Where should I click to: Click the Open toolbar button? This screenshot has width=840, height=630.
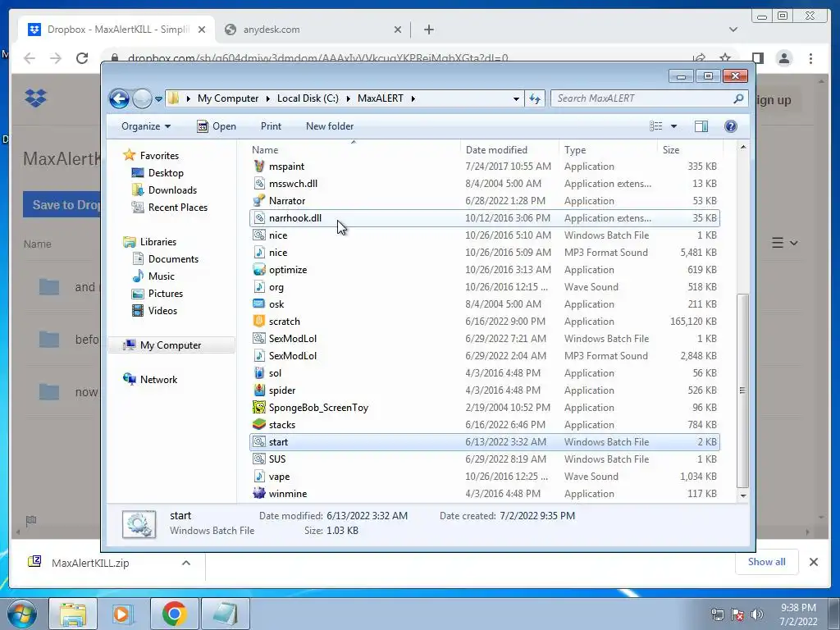tap(217, 126)
